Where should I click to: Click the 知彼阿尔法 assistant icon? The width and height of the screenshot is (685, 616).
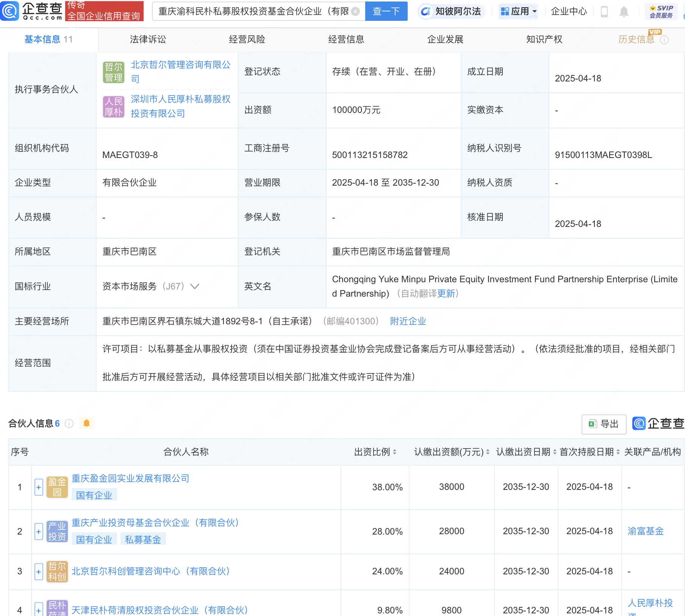click(x=426, y=11)
